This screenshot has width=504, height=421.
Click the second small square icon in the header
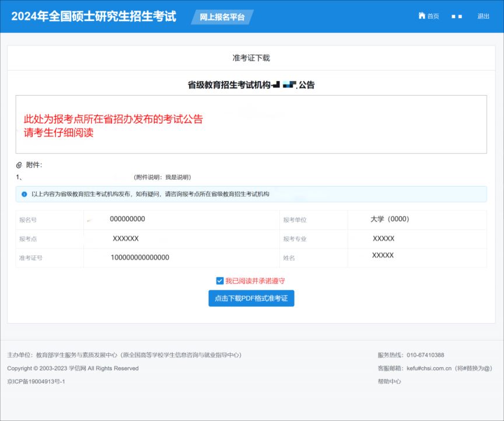click(461, 17)
